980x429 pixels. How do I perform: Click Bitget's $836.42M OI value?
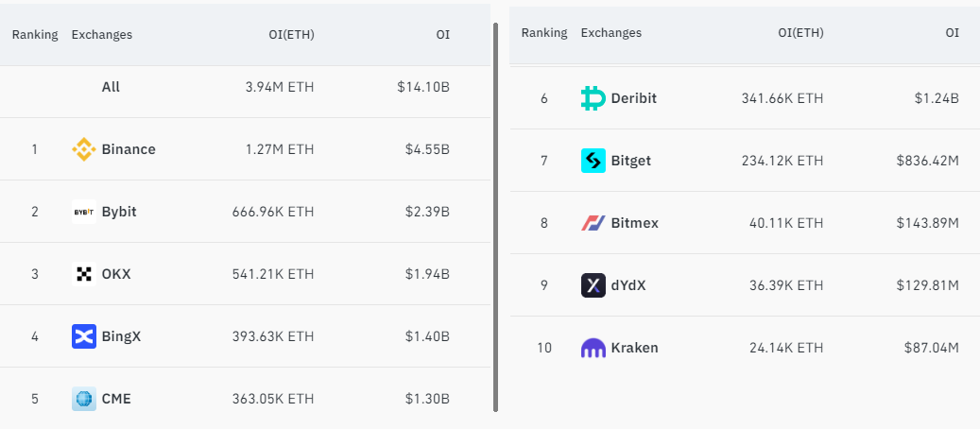click(927, 161)
